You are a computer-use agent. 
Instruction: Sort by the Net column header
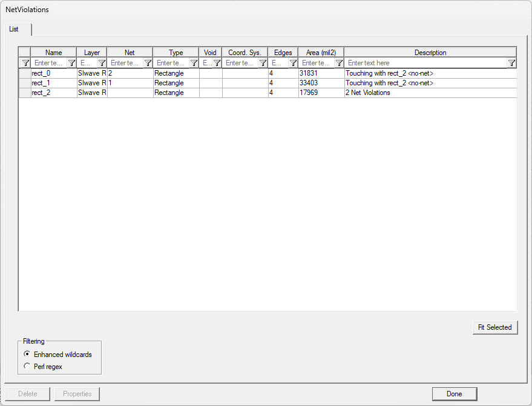(130, 53)
